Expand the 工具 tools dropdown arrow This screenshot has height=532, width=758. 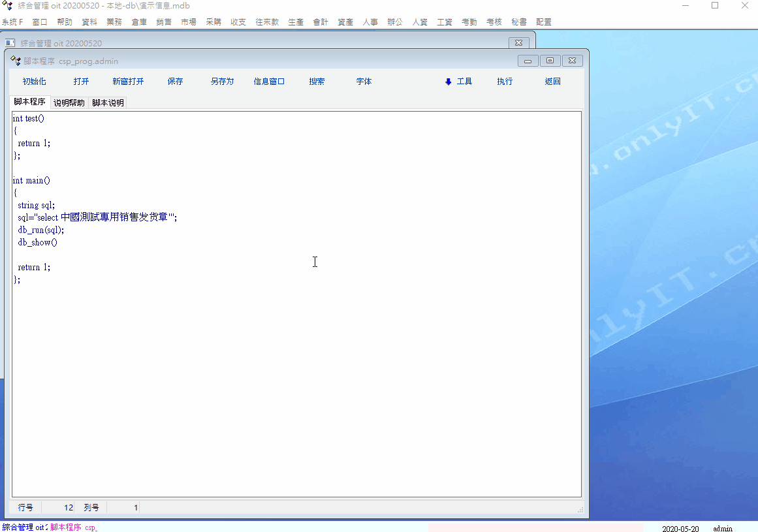pos(449,82)
